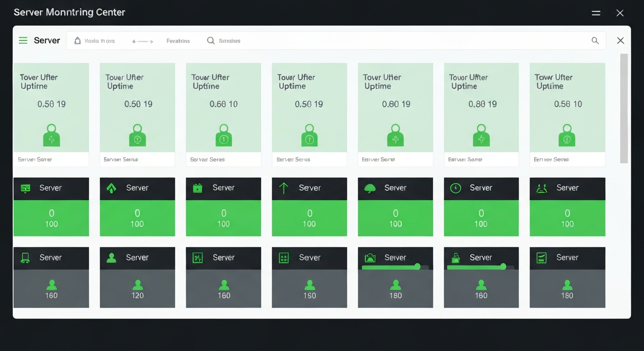Click the vertical scrollbar on the right

coord(624,108)
